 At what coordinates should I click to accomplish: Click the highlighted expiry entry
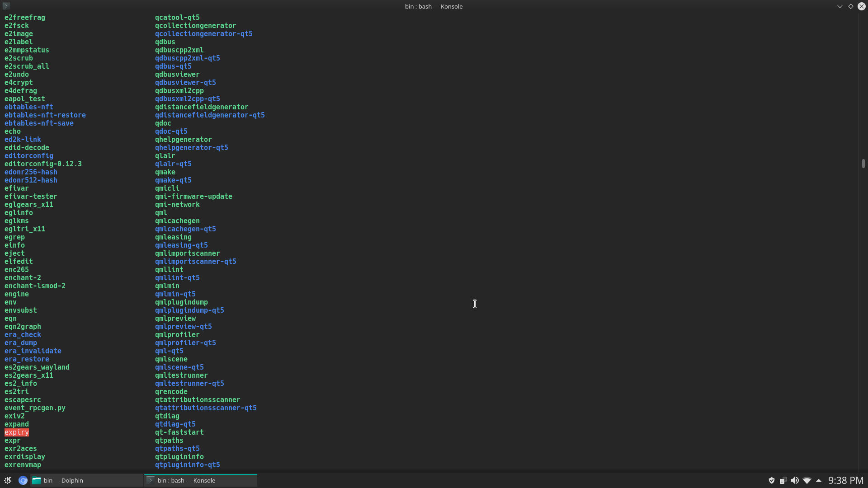click(x=17, y=432)
